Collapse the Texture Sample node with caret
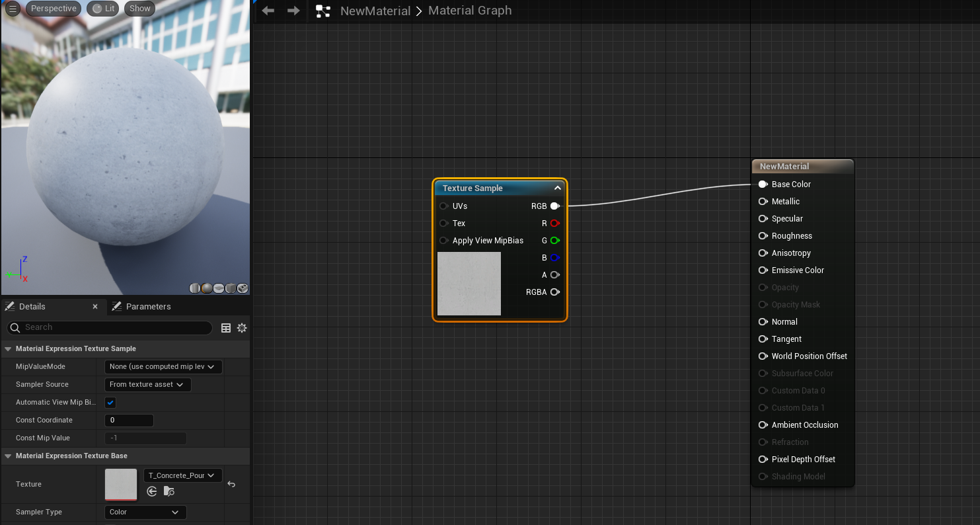The width and height of the screenshot is (980, 525). (557, 188)
